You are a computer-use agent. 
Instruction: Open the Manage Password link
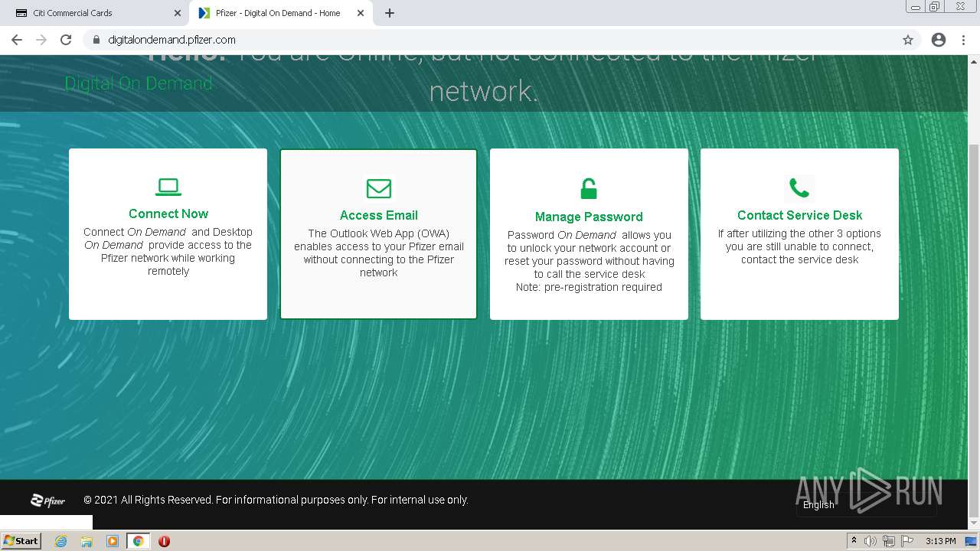pos(589,217)
